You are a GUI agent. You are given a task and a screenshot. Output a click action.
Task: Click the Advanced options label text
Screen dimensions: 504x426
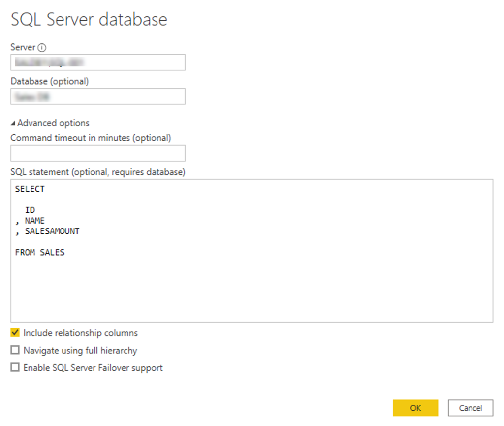coord(53,123)
